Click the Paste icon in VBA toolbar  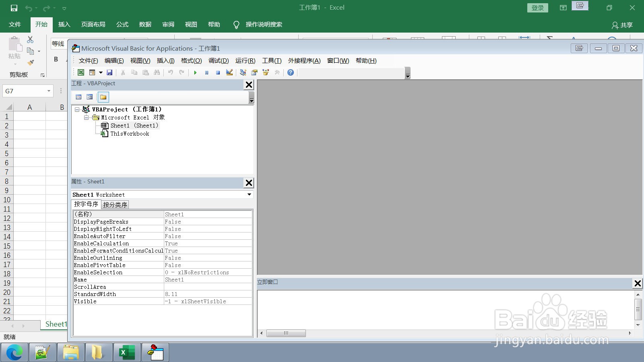(x=145, y=72)
